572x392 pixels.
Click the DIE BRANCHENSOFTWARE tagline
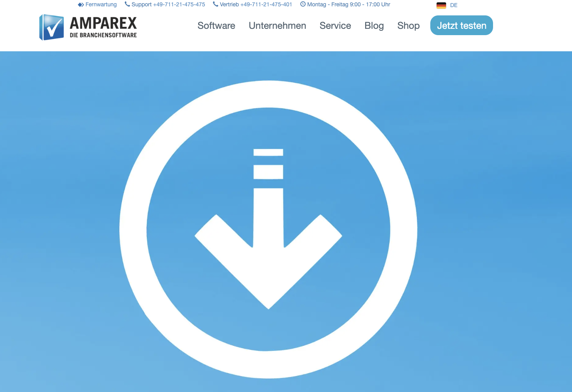103,35
